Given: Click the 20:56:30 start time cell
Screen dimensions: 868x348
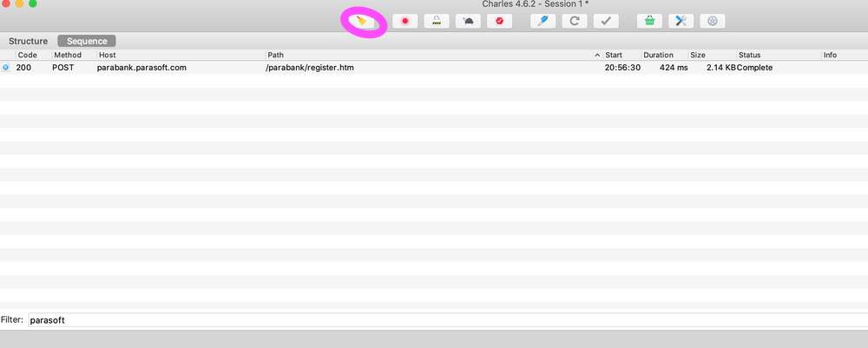Looking at the screenshot, I should coord(622,68).
